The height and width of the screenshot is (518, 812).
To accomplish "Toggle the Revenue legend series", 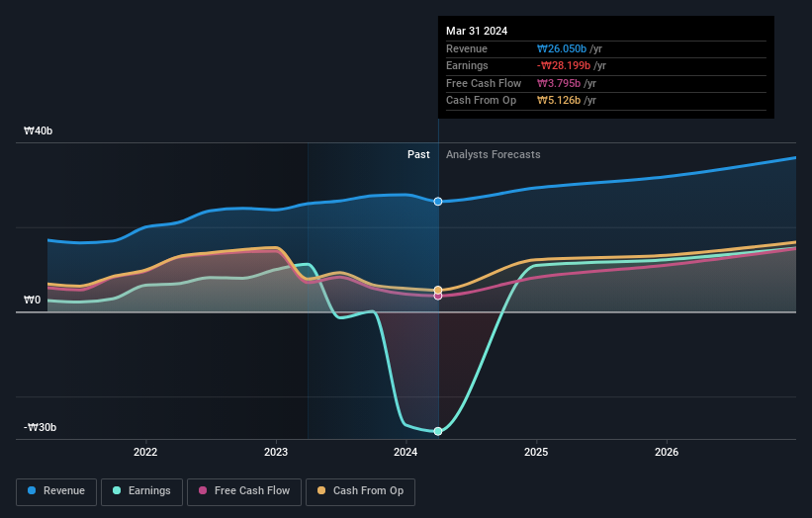I will point(56,491).
